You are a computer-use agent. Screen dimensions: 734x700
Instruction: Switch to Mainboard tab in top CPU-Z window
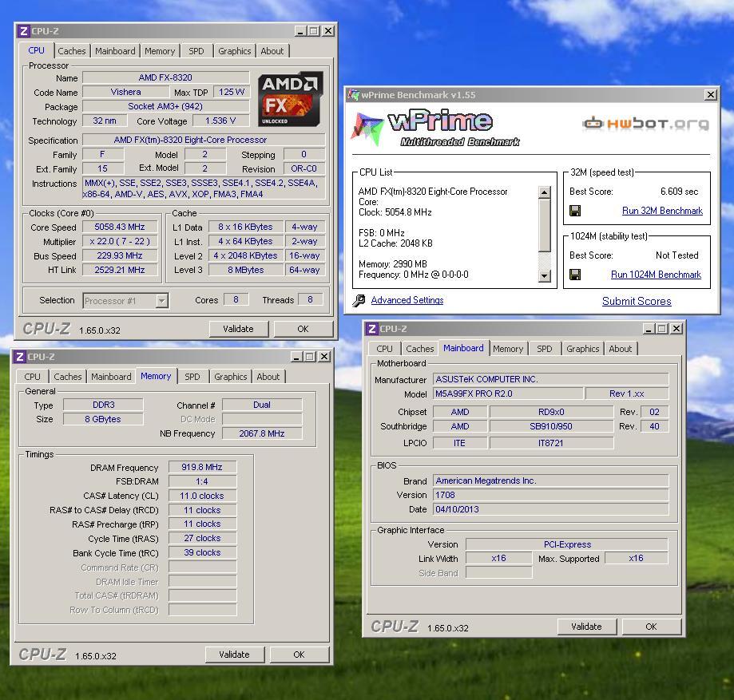coord(115,51)
